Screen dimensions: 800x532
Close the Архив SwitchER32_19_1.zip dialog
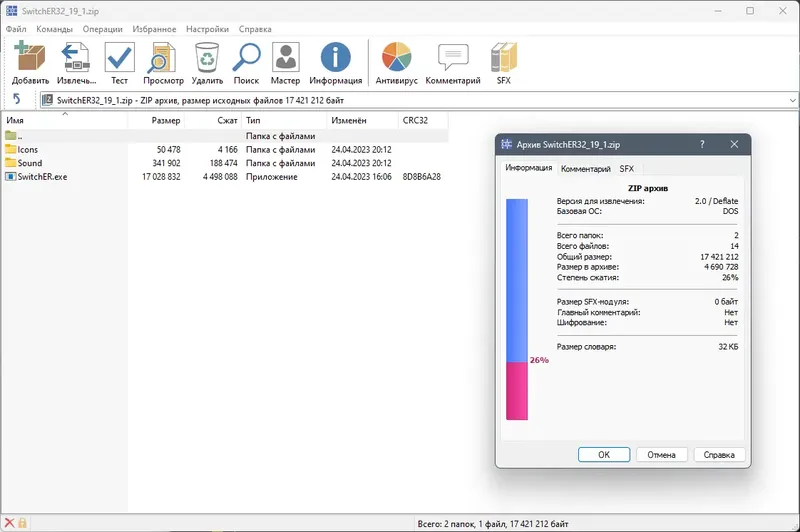(x=734, y=144)
